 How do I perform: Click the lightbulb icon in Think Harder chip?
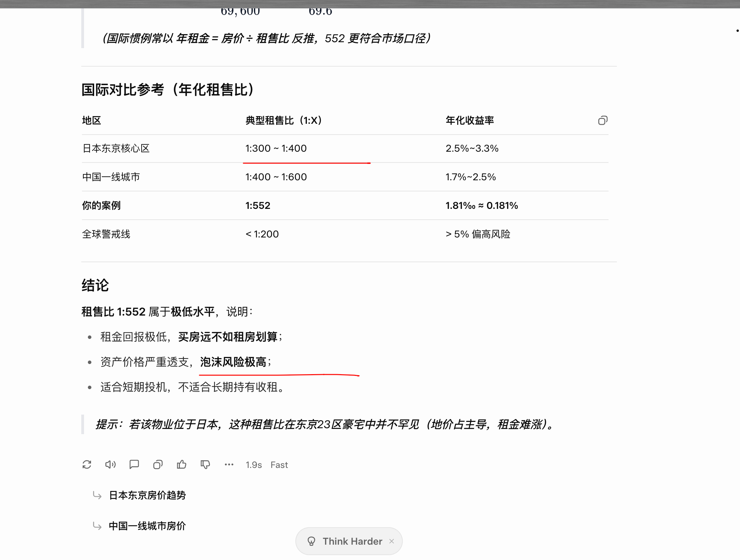point(311,541)
